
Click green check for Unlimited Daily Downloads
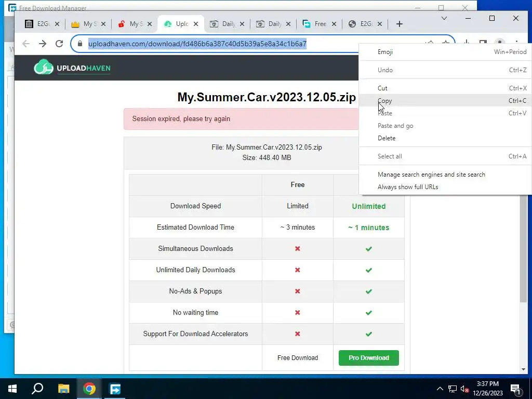[x=369, y=270]
